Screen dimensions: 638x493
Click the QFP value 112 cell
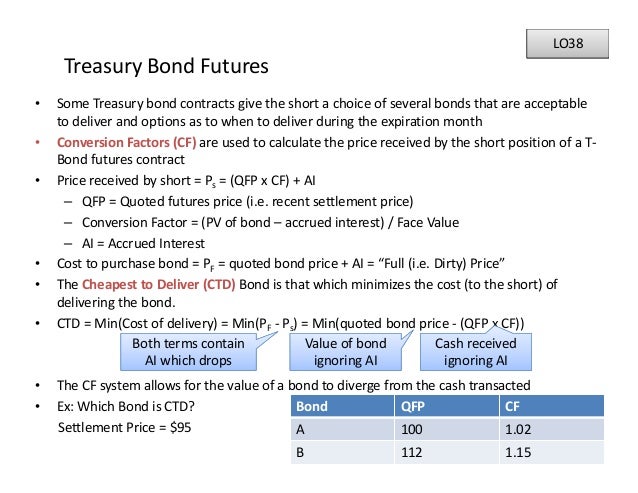tap(447, 452)
